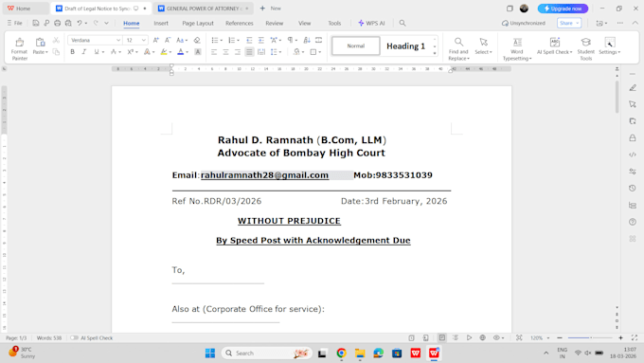
Task: Click the Save icon in quick toolbar
Action: pos(36,23)
